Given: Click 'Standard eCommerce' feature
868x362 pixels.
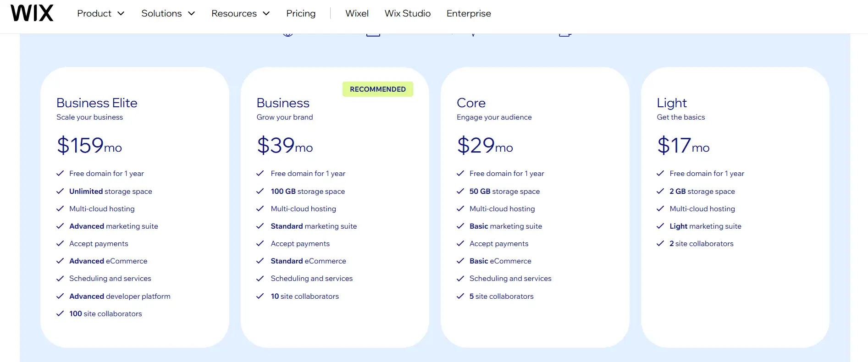Looking at the screenshot, I should coord(308,261).
